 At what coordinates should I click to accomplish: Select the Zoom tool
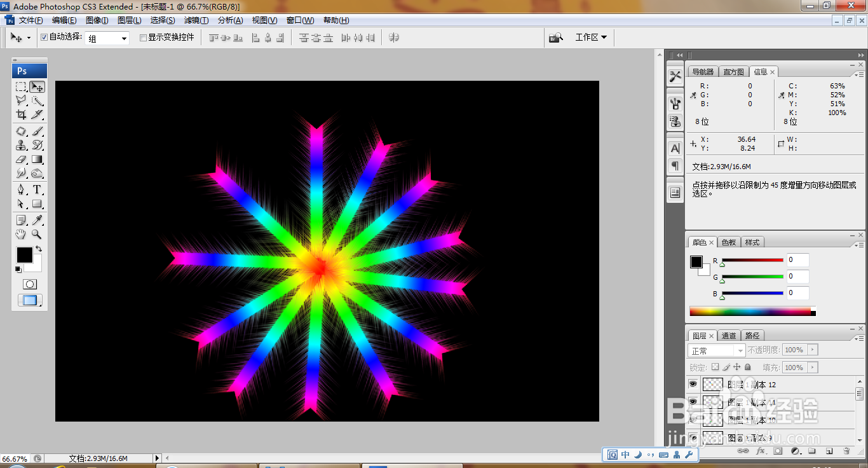tap(37, 234)
